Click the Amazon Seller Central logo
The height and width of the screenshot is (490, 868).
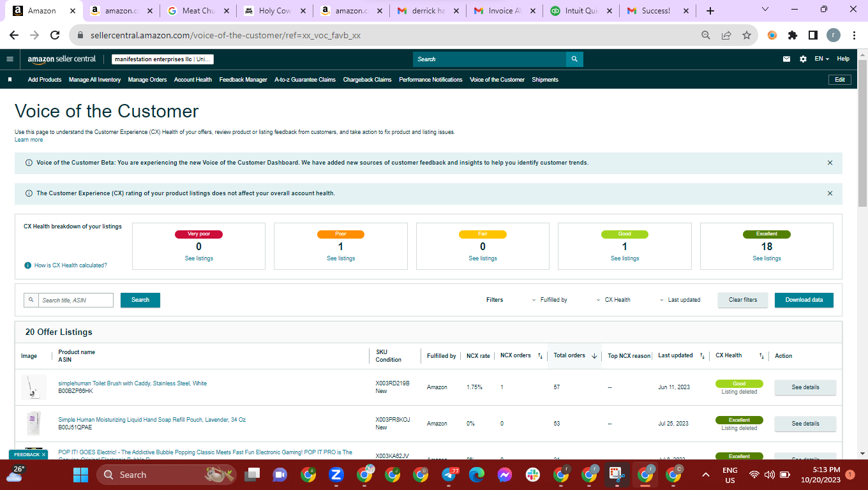pyautogui.click(x=62, y=59)
